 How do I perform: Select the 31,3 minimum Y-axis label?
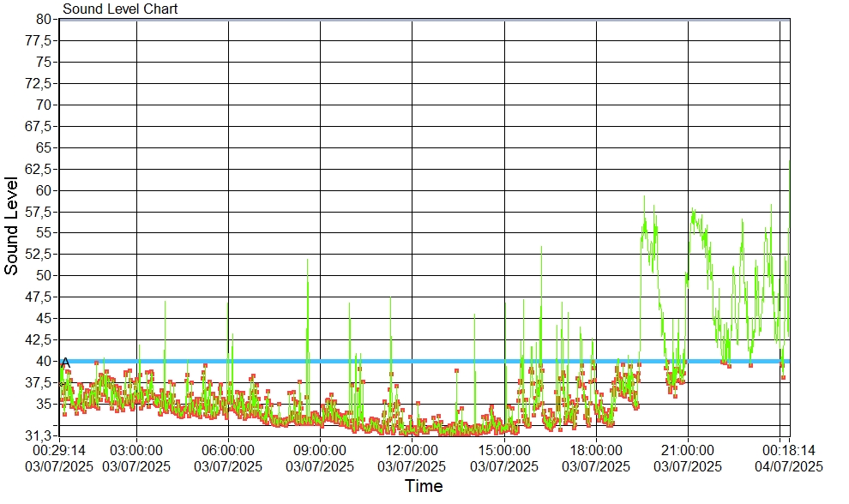[39, 436]
